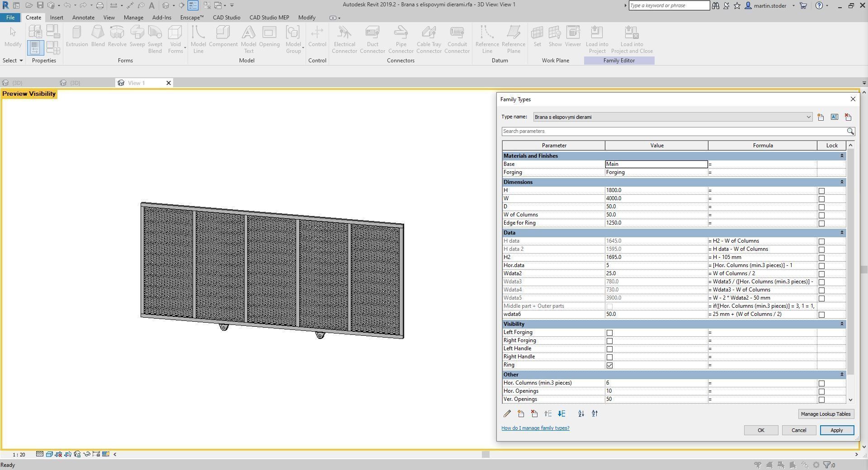Click the Apply button

point(837,430)
